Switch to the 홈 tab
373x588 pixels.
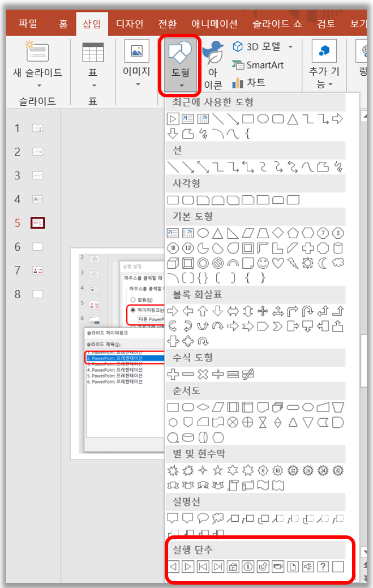tap(63, 24)
